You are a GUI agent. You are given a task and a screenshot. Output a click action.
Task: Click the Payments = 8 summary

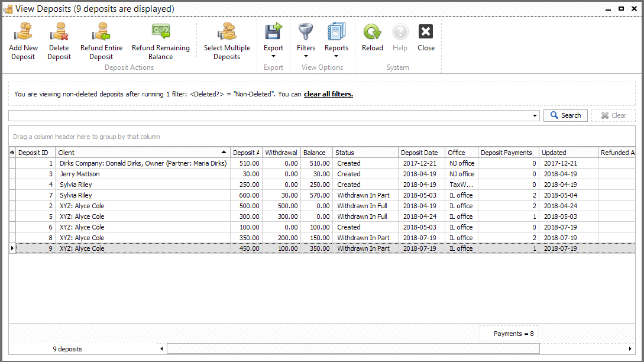pyautogui.click(x=509, y=334)
